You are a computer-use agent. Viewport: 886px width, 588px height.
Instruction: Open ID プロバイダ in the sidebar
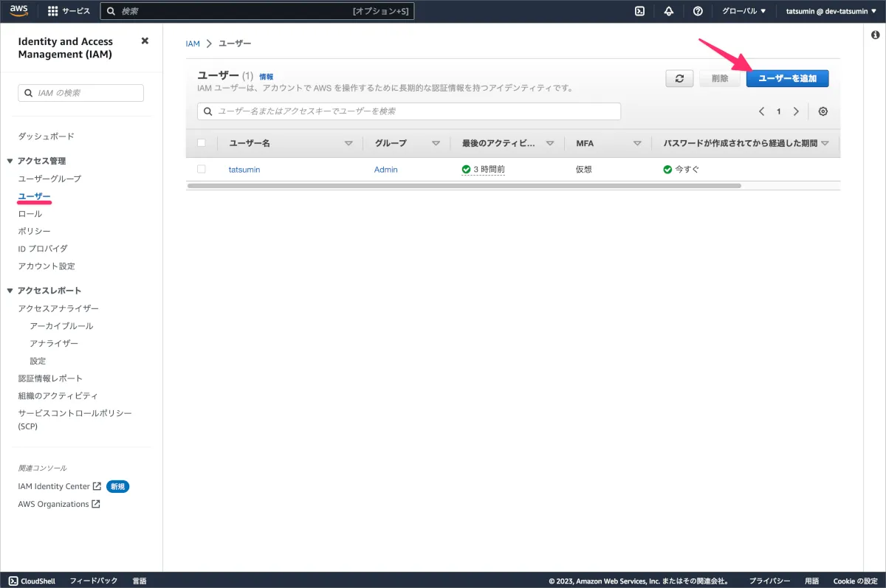(43, 249)
